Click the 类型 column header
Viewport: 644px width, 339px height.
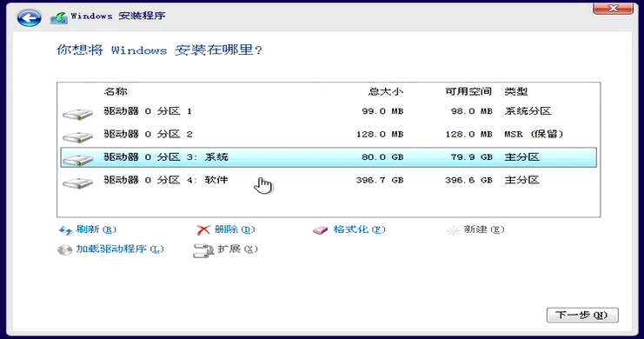516,91
